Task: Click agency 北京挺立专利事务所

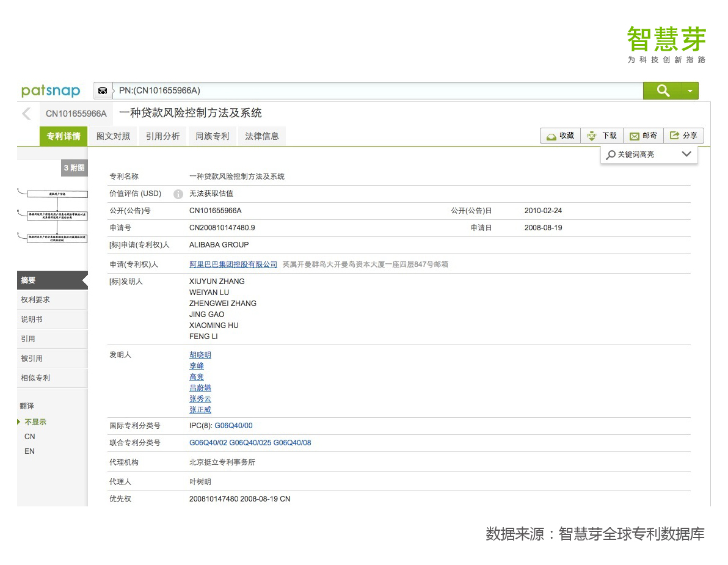Action: (222, 462)
